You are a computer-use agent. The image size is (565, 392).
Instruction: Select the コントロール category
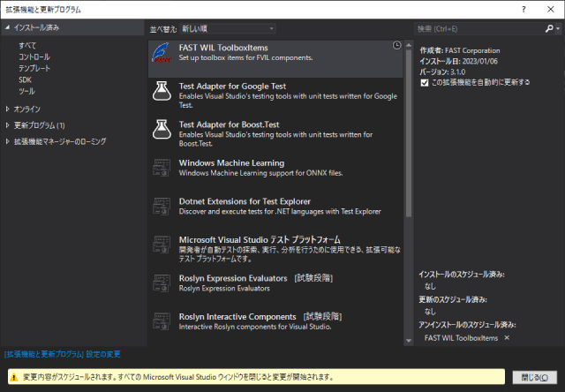(34, 57)
